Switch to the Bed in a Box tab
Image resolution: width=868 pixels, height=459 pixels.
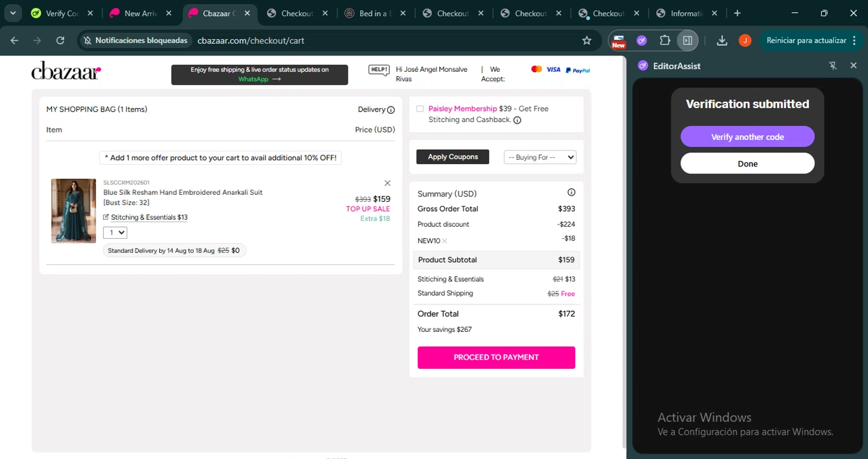tap(375, 13)
